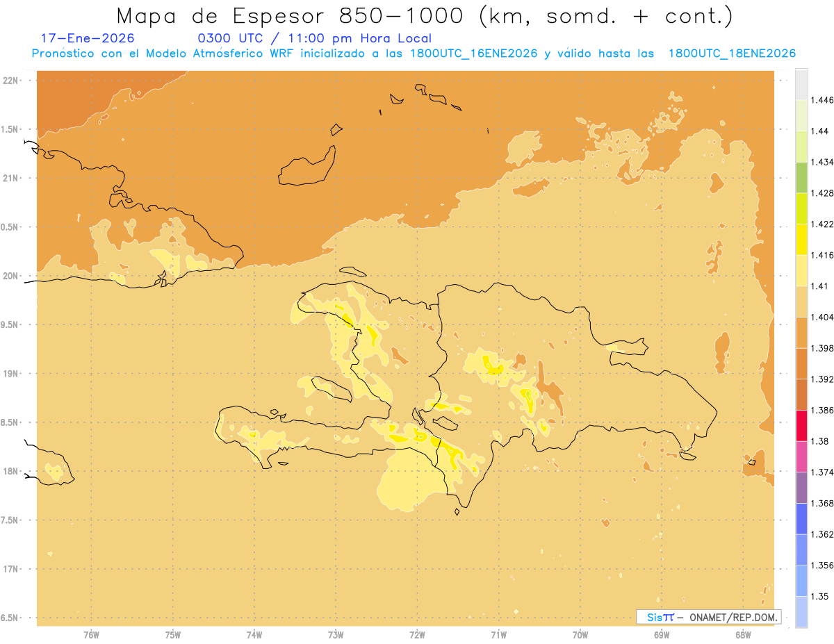The width and height of the screenshot is (834, 644).
Task: Click the time label '0300 UTC / 11:00 pm Hora Local'
Action: 315,38
